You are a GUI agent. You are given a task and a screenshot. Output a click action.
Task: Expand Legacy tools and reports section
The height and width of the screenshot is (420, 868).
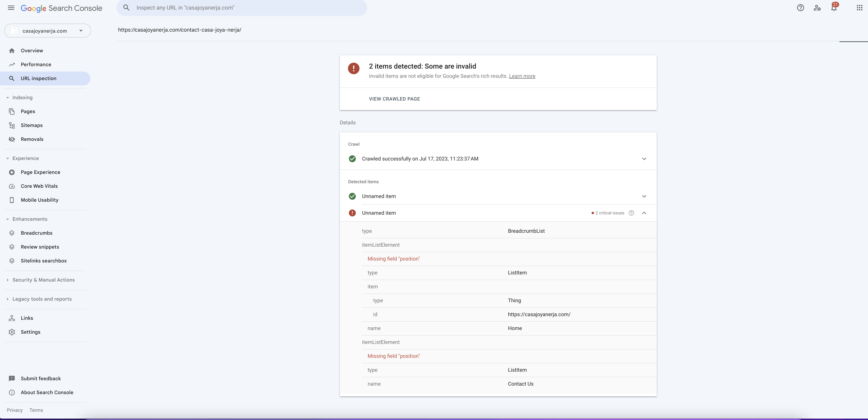[x=7, y=299]
